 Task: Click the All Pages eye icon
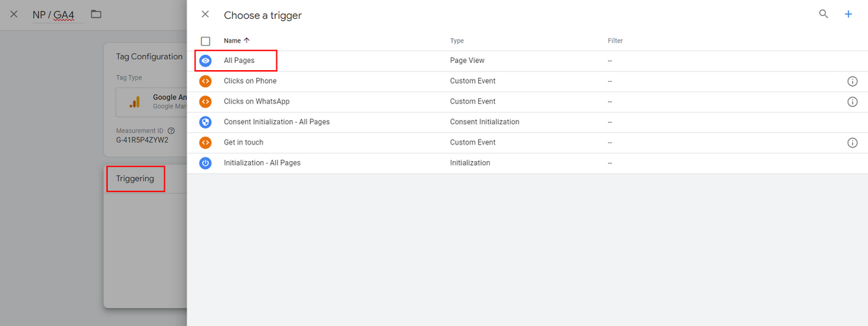coord(205,61)
